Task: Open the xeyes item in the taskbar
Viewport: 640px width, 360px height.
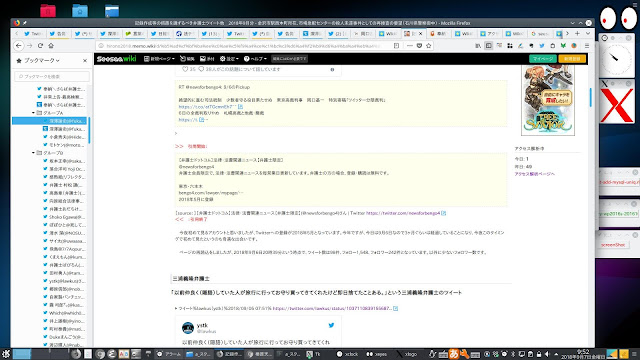Action: pyautogui.click(x=376, y=354)
